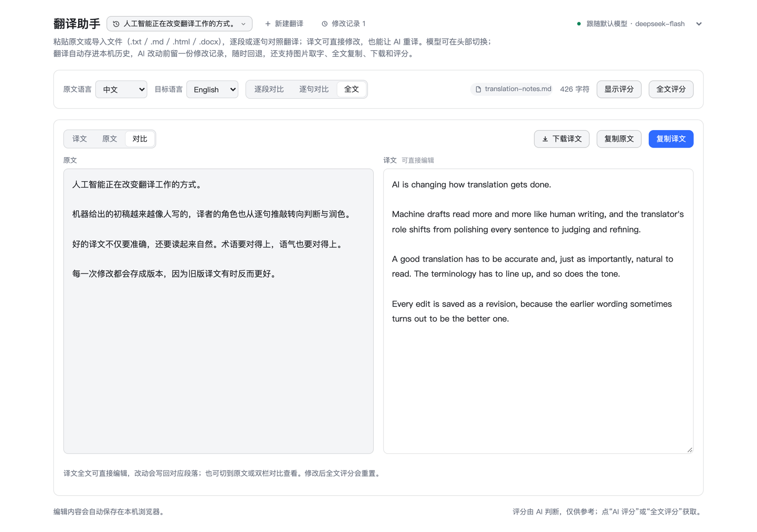The height and width of the screenshot is (532, 757).
Task: Click the 新建翻译 label
Action: click(289, 24)
